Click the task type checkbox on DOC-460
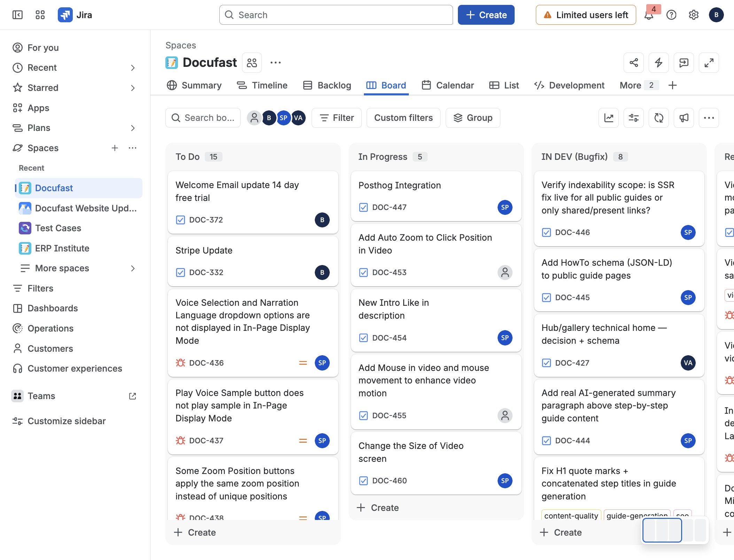 (x=364, y=481)
